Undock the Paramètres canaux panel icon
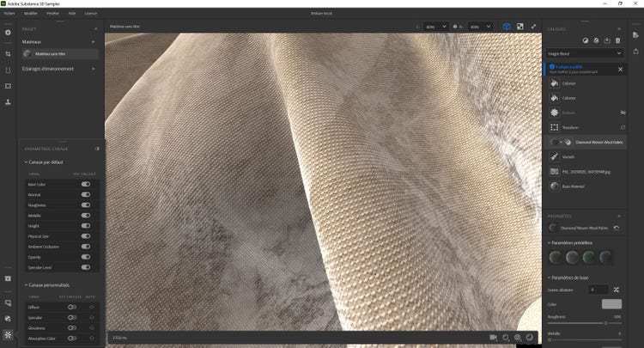The width and height of the screenshot is (644, 348). [97, 149]
